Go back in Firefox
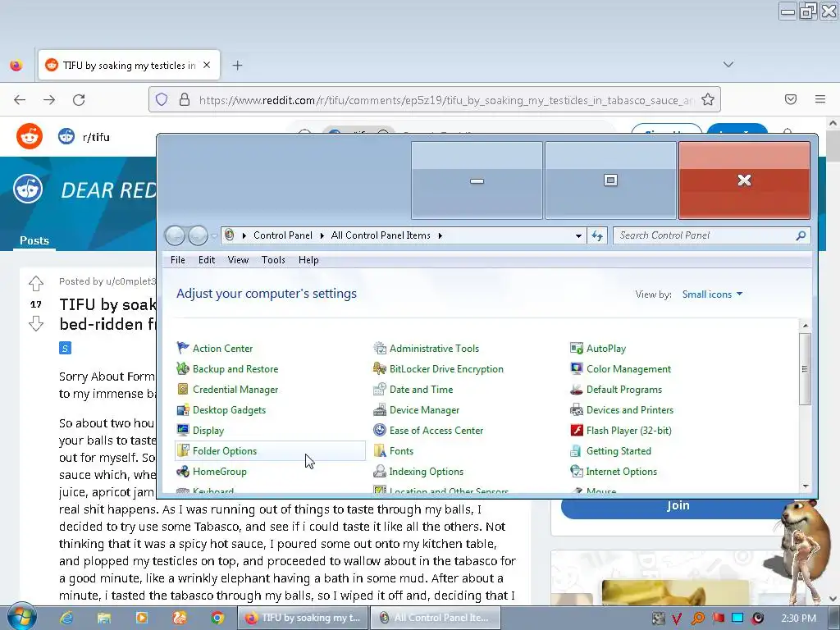This screenshot has width=840, height=630. tap(20, 99)
